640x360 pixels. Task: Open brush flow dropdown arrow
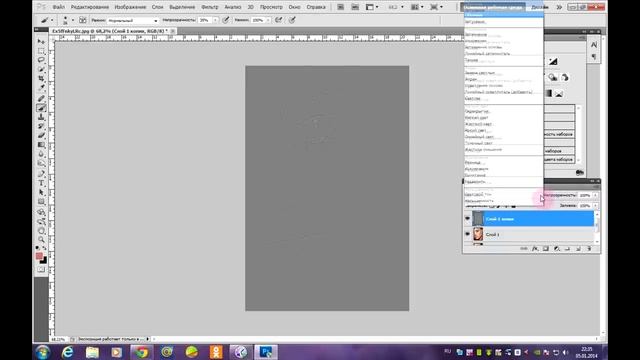coord(268,20)
